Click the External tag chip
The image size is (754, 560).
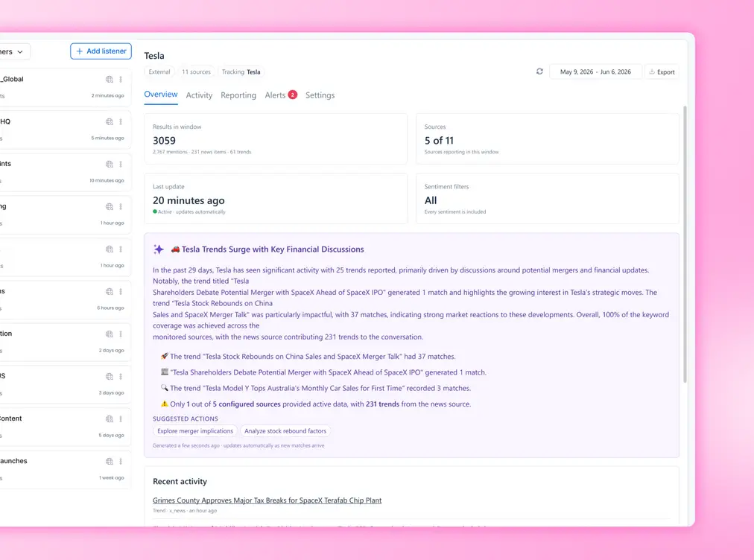coord(159,71)
